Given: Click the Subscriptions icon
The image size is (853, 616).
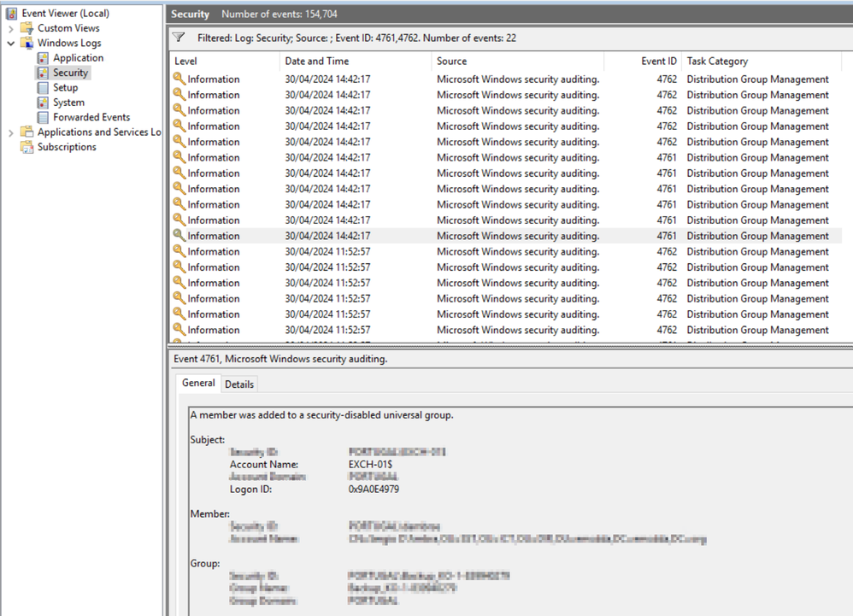Looking at the screenshot, I should pyautogui.click(x=26, y=146).
